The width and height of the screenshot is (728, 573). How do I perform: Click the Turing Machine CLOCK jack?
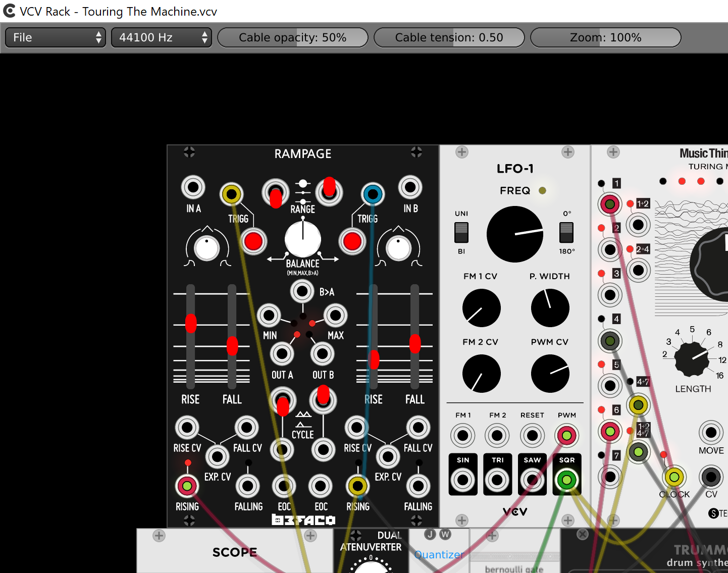click(674, 477)
